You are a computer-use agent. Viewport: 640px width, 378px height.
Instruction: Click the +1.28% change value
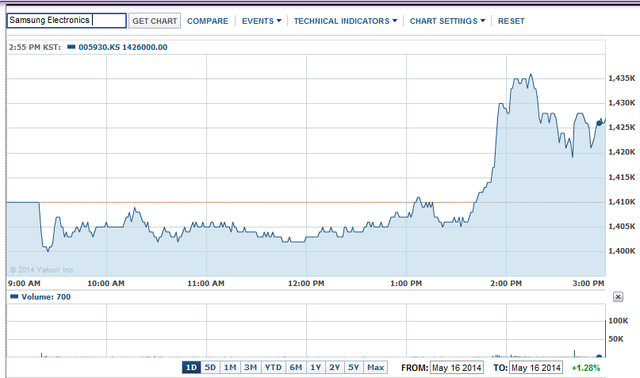pos(586,368)
